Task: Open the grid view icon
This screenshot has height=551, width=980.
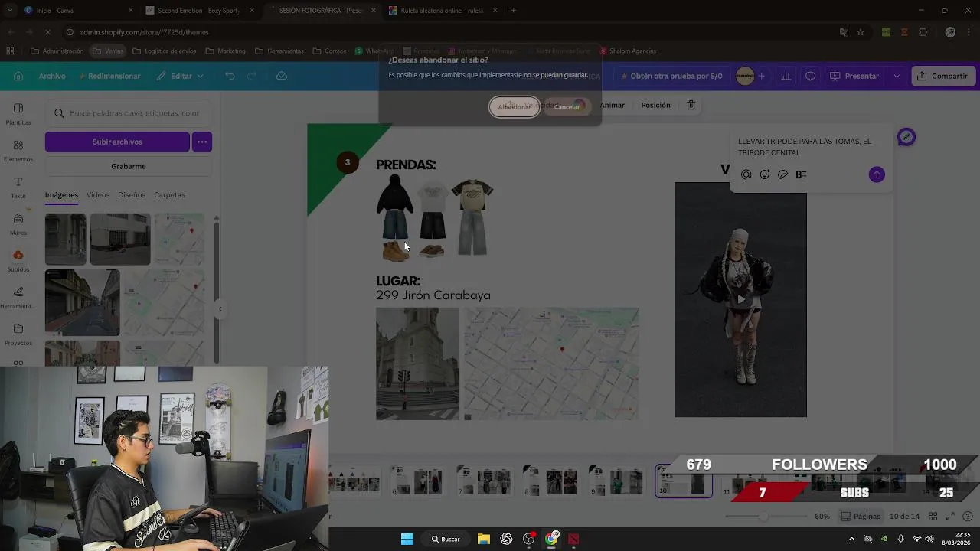Action: coord(933,517)
